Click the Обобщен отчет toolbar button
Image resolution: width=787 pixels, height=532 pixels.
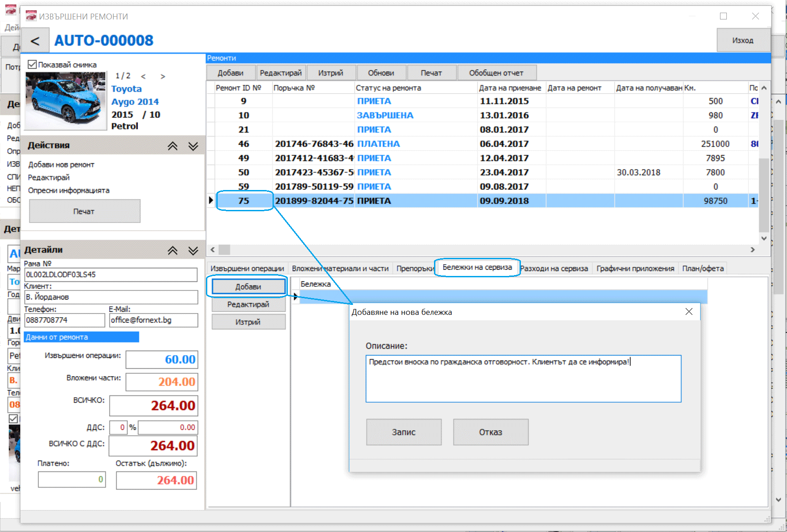point(496,73)
